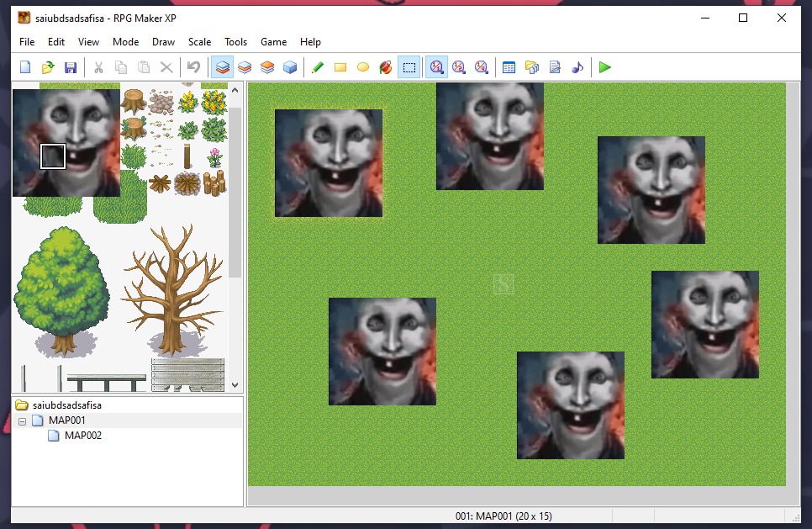The image size is (812, 529).
Task: Click tileset palette scroll down arrow
Action: (x=235, y=385)
